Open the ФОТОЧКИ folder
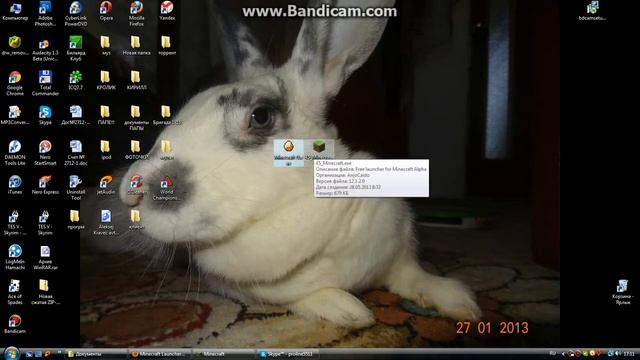This screenshot has width=640, height=360. point(136,150)
